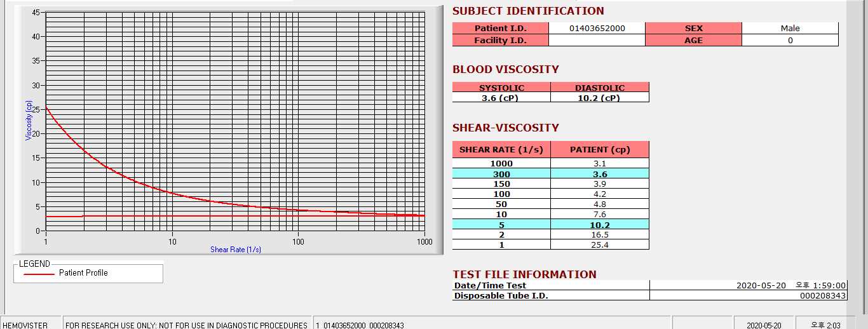Select the Facility I.D. empty field
868x329 pixels.
pos(597,40)
